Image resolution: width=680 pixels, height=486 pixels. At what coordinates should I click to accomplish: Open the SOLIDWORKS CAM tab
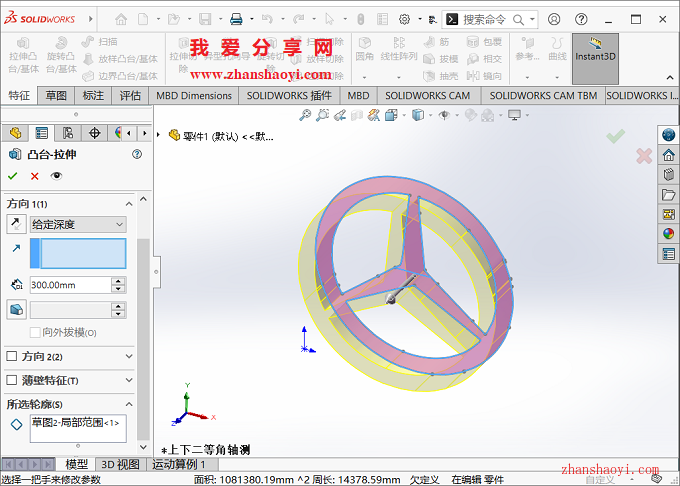point(427,95)
